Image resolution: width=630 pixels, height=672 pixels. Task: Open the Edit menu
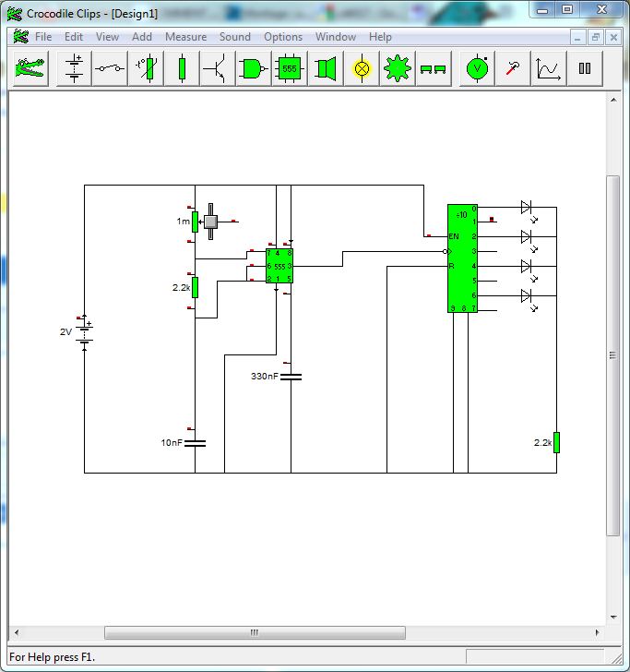(x=74, y=37)
